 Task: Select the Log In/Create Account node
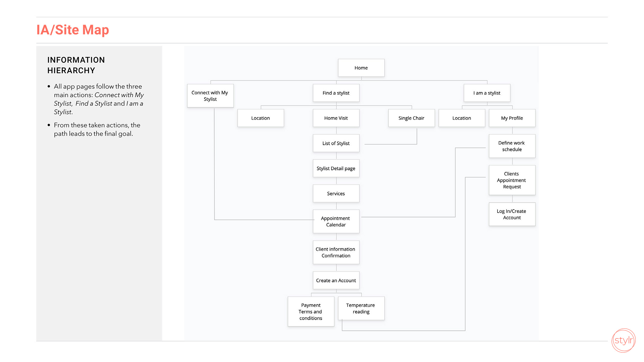[x=512, y=214]
